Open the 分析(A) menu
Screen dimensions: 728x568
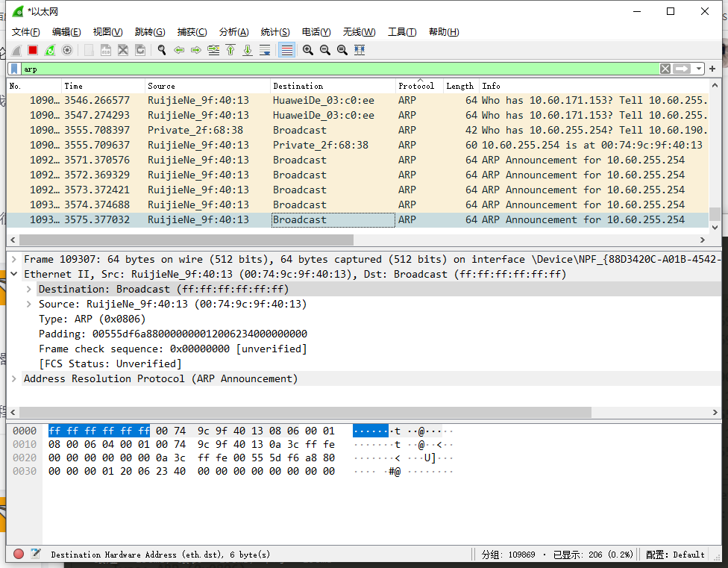tap(234, 32)
